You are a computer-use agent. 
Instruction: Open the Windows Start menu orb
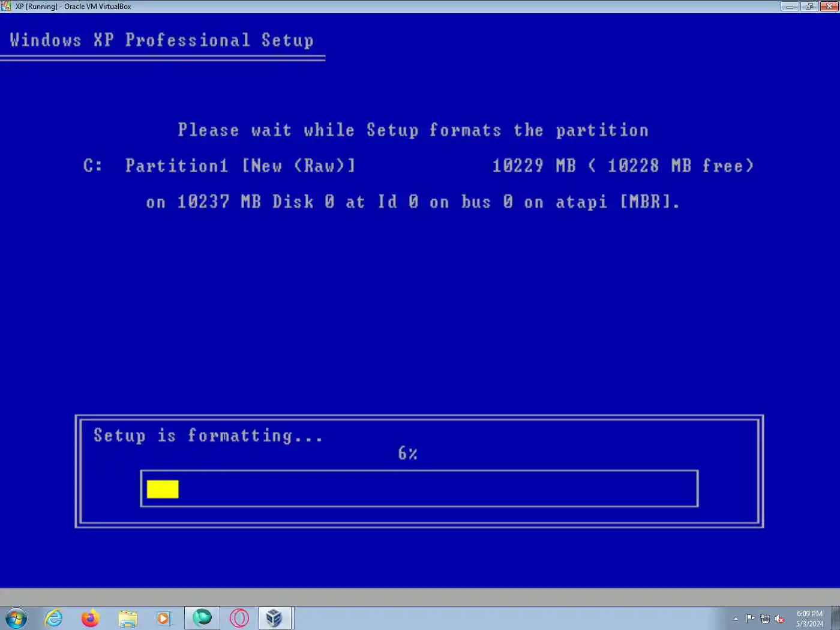[16, 618]
